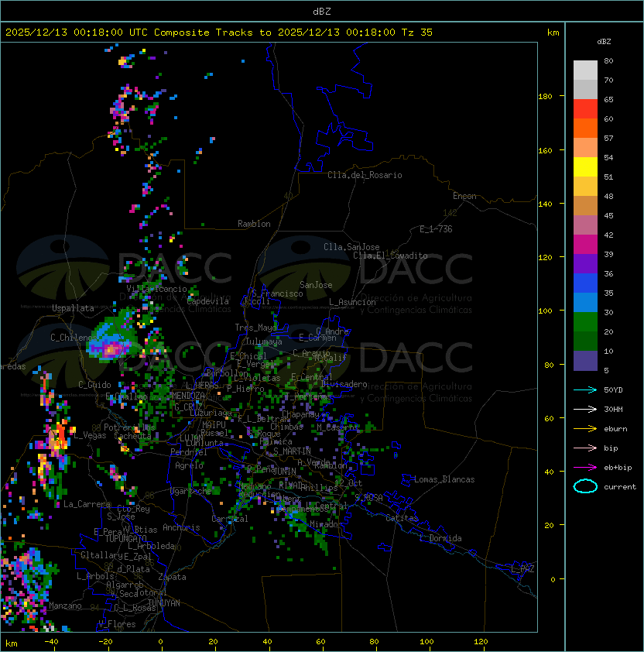644x652 pixels.
Task: Click the 'Tres_Mayo' map label
Action: 255,328
